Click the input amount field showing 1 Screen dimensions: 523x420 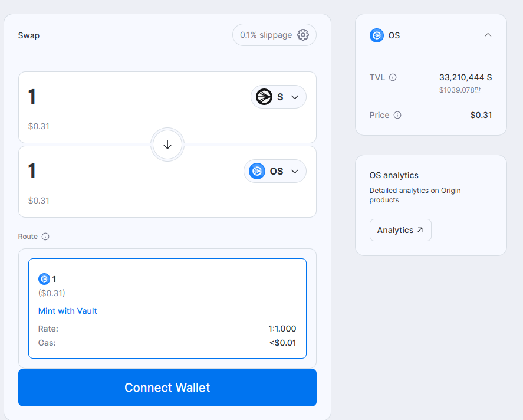(32, 97)
